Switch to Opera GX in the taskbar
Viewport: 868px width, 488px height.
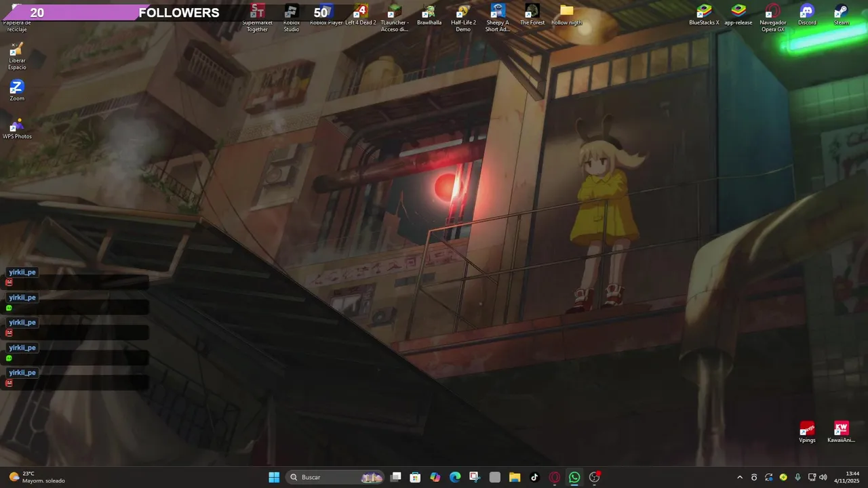click(555, 477)
